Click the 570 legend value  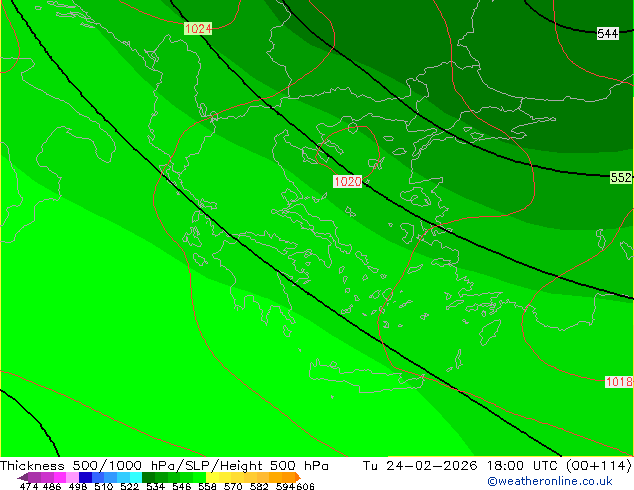[233, 486]
